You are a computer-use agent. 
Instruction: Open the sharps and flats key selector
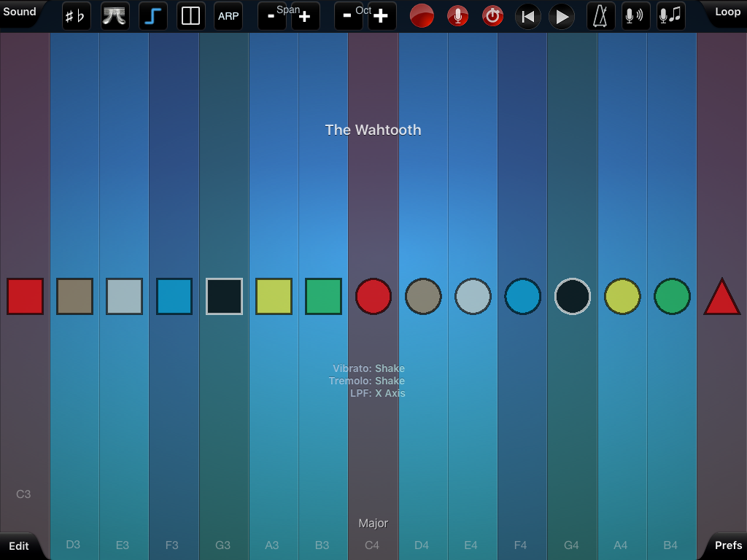click(x=77, y=16)
